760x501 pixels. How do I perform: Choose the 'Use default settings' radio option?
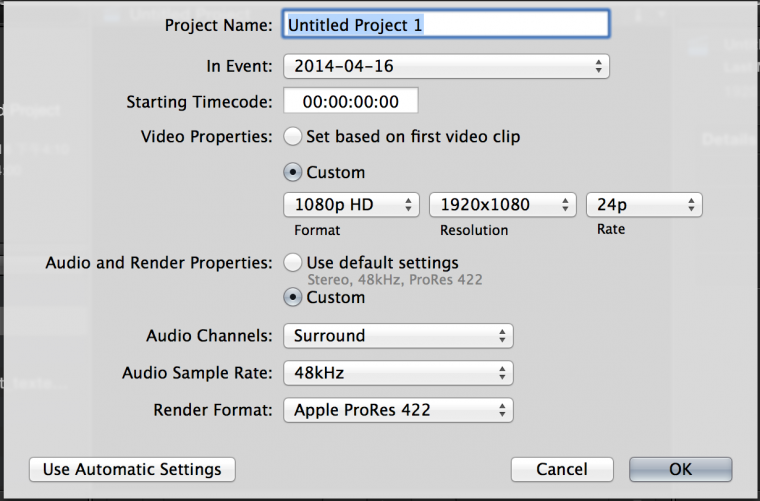coord(293,262)
